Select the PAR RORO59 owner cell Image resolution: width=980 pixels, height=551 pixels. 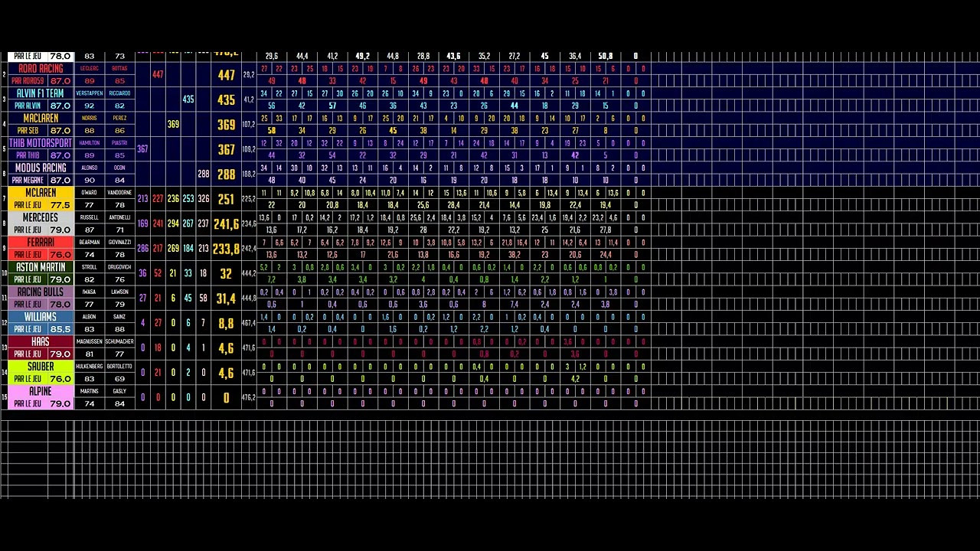point(28,81)
